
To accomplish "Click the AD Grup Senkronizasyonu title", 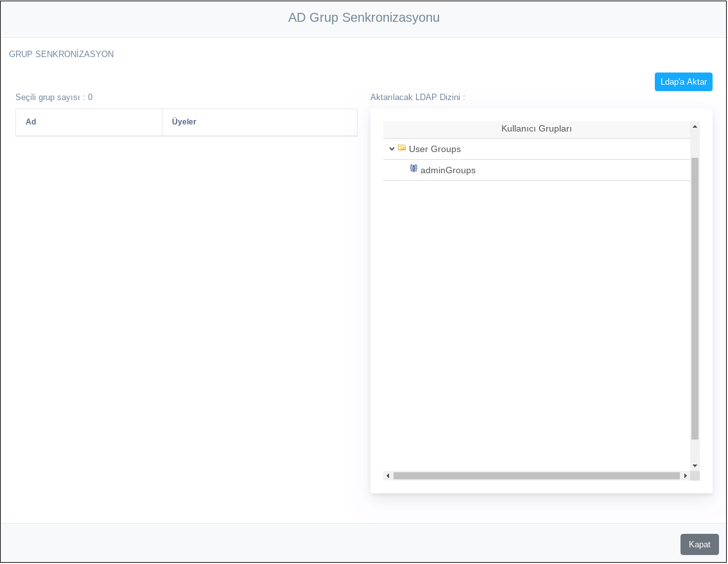I will pyautogui.click(x=363, y=17).
